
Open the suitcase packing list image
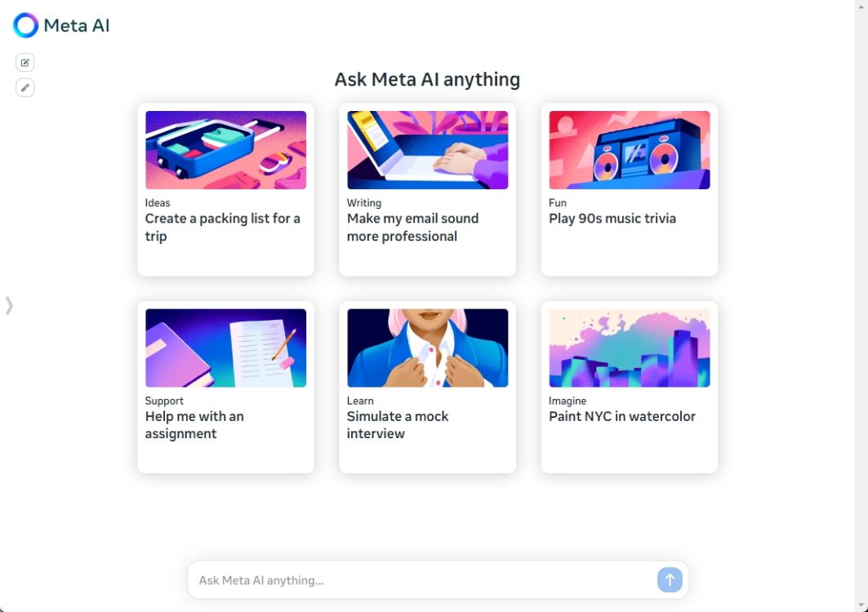[226, 150]
